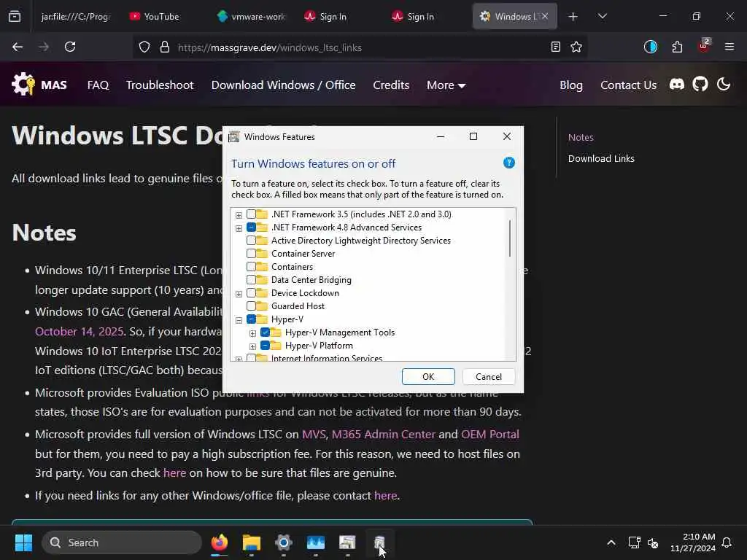Screen dimensions: 747x560
Task: Open the Firefox View icon at the top left
Action: 15,16
